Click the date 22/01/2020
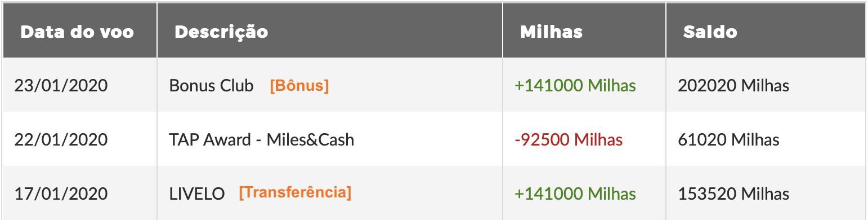The width and height of the screenshot is (868, 220). point(61,139)
